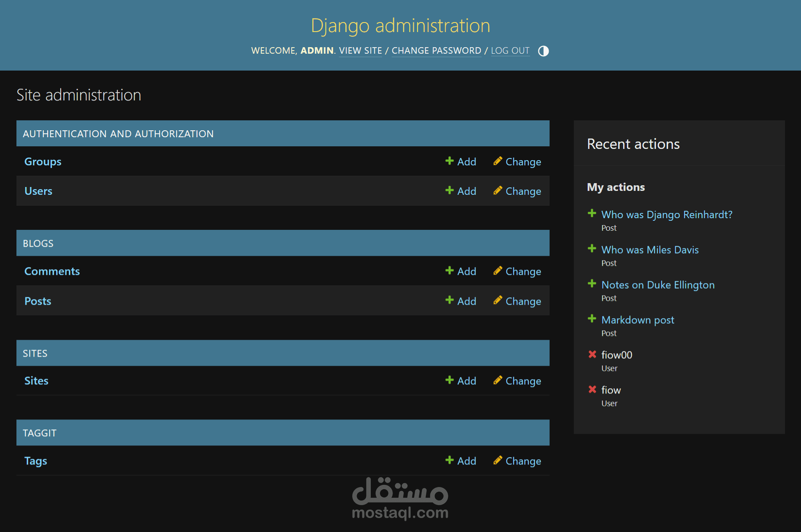Click plus icon next to Markdown post action

tap(592, 319)
